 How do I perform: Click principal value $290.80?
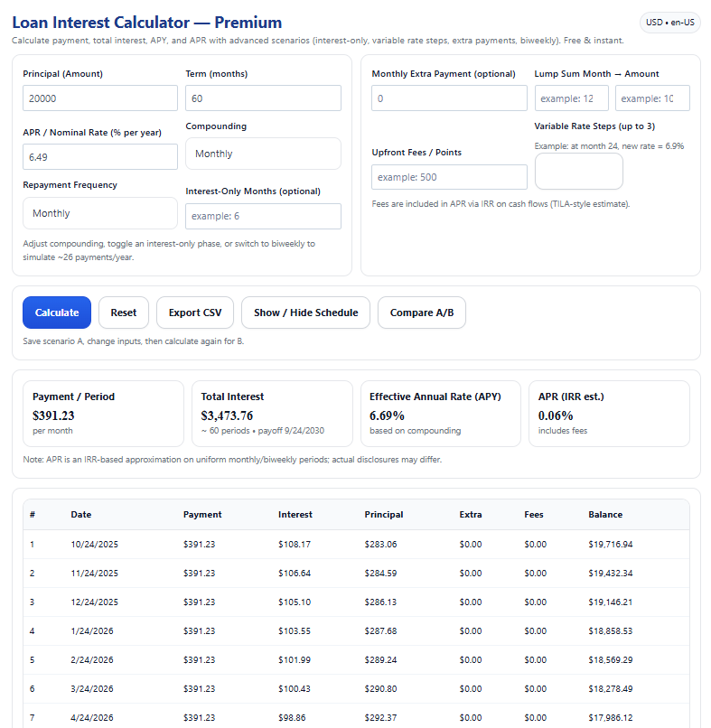click(381, 688)
